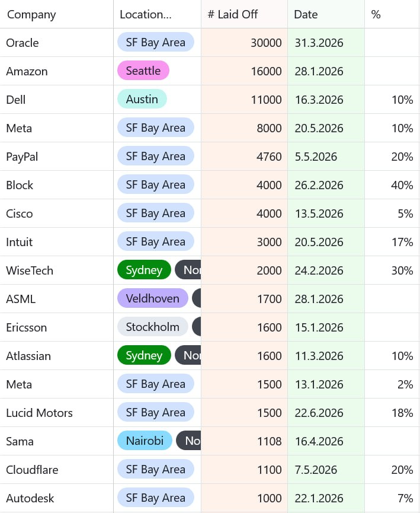
Task: Click PayPal's date cell 5.5.2026
Action: coord(326,157)
